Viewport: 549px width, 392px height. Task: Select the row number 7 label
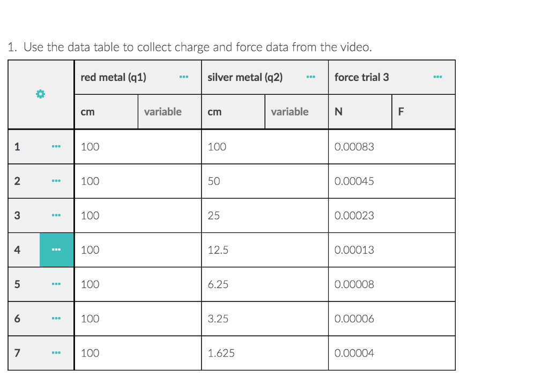point(17,353)
